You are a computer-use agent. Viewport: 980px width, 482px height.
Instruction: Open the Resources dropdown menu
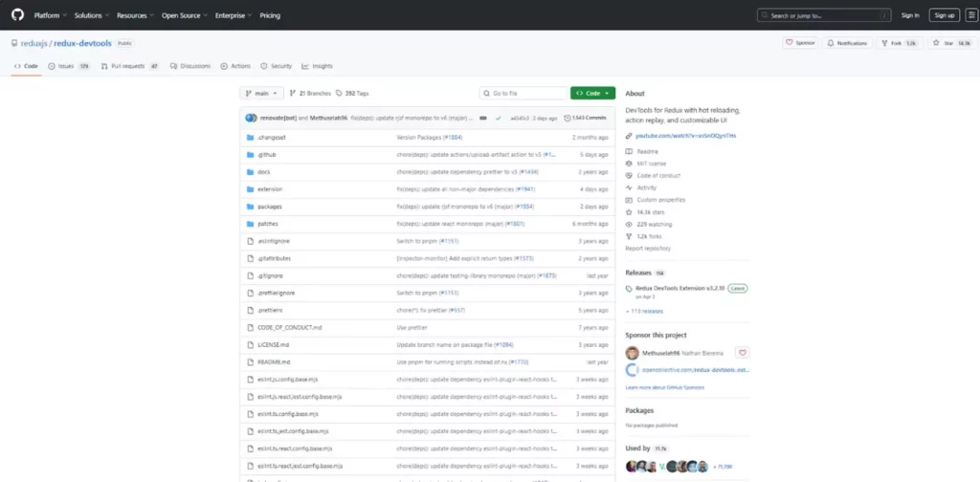tap(135, 15)
